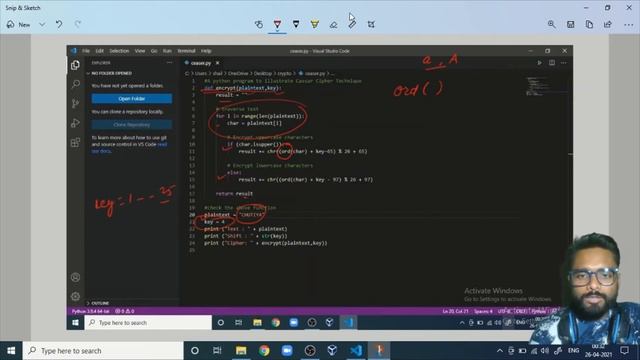Open Explorer panel more actions ellipsis
640x360 pixels.
pos(169,63)
